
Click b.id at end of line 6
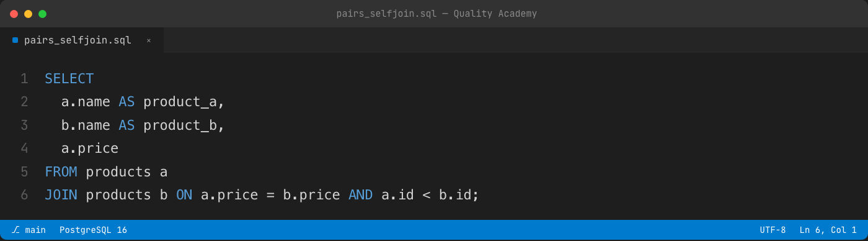(455, 195)
